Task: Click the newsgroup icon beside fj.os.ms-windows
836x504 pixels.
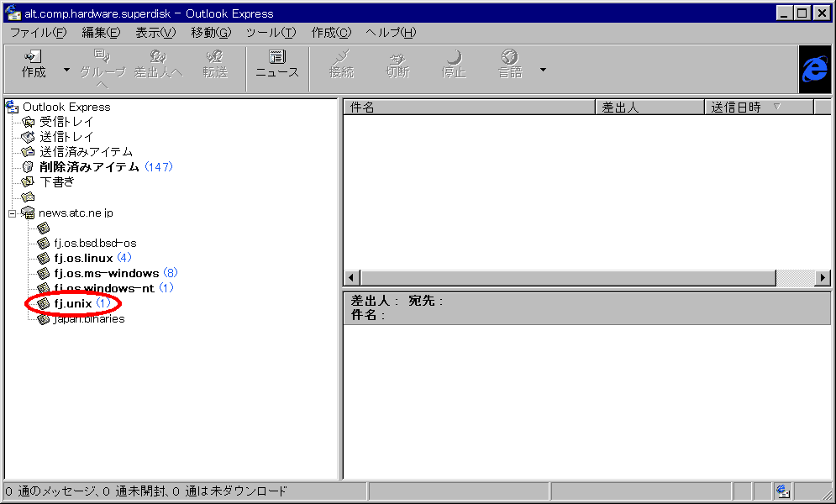Action: pyautogui.click(x=44, y=273)
